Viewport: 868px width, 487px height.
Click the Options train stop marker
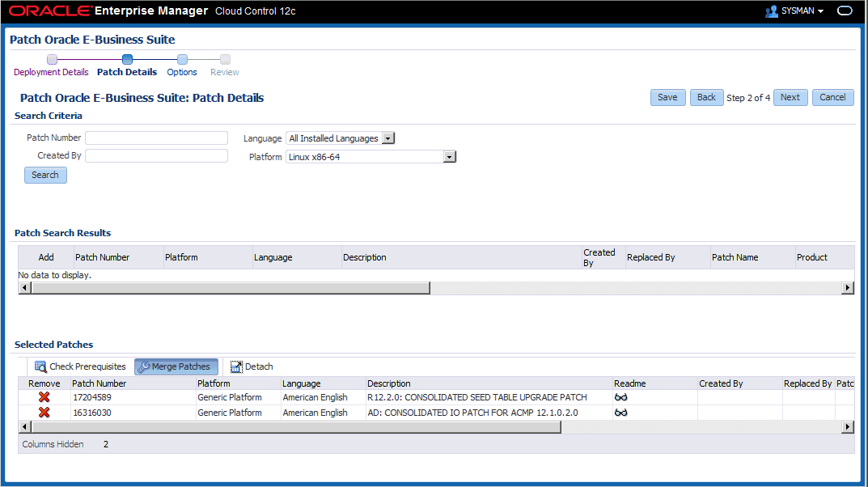point(182,59)
